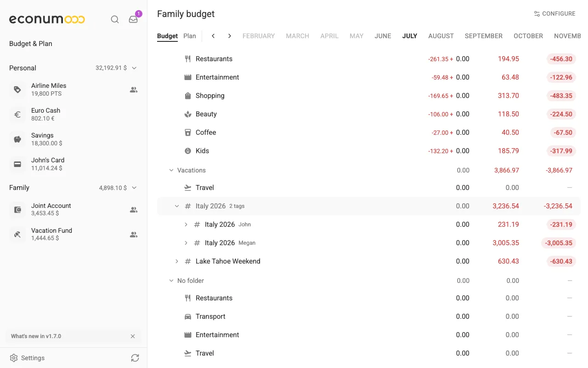Expand the Lake Tahoe Weekend row
Screen dimensions: 588x368
176,261
